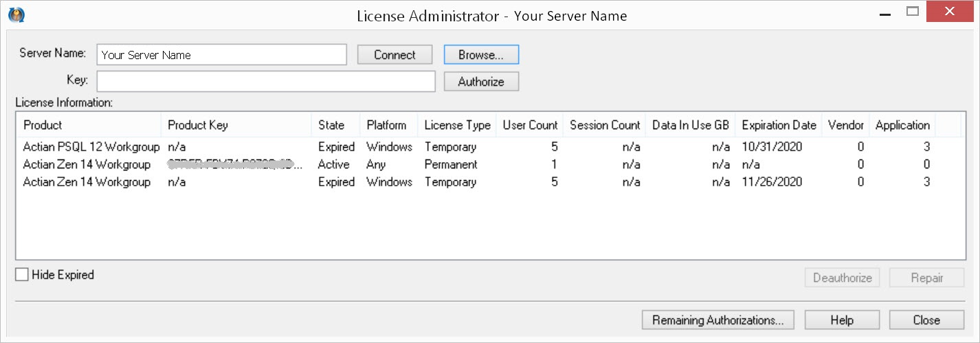Sort by the Expiration Date column header

pyautogui.click(x=779, y=125)
